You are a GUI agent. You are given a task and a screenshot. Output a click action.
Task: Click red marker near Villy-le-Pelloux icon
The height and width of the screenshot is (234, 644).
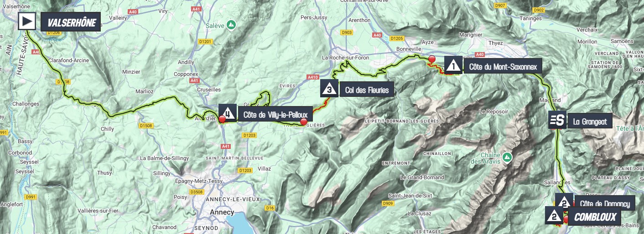[222, 119]
